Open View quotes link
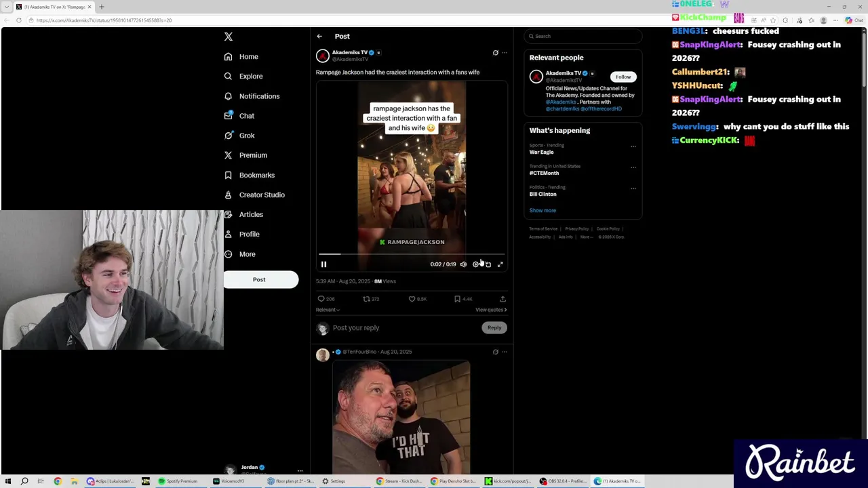Image resolution: width=868 pixels, height=488 pixels. pos(491,310)
